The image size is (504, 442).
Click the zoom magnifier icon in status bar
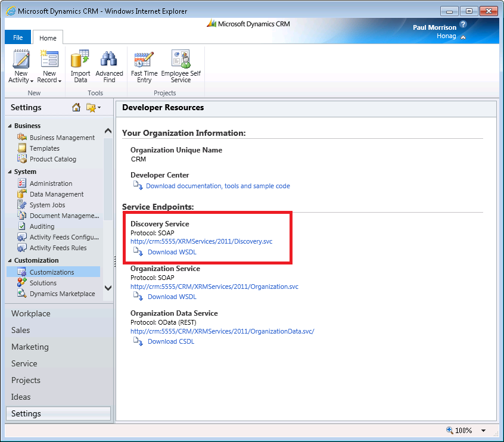click(x=449, y=430)
